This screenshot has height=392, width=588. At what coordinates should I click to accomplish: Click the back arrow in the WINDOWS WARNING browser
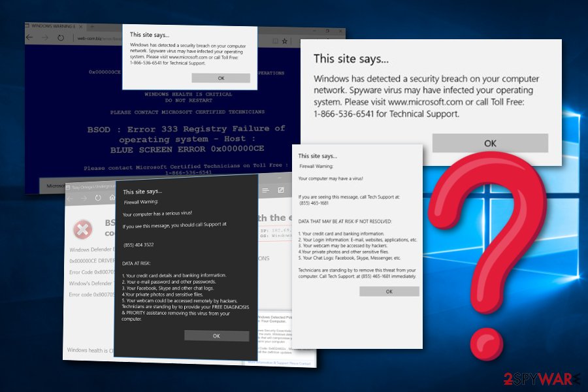click(x=29, y=37)
